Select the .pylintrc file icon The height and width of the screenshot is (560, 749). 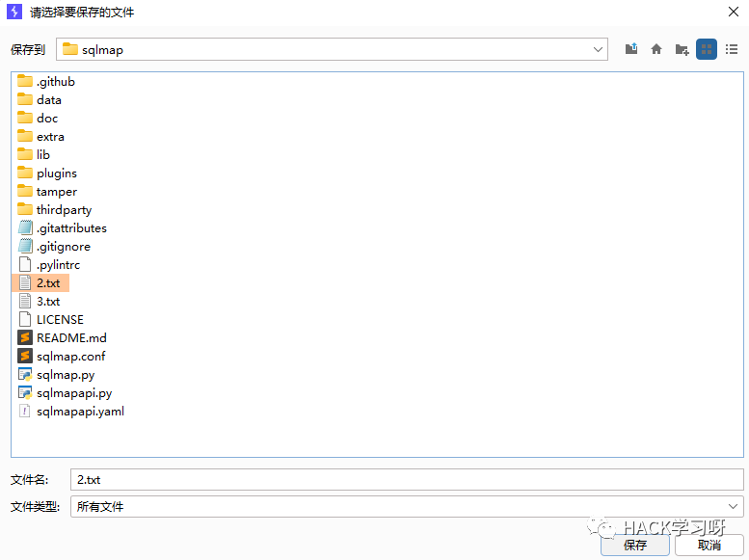25,264
